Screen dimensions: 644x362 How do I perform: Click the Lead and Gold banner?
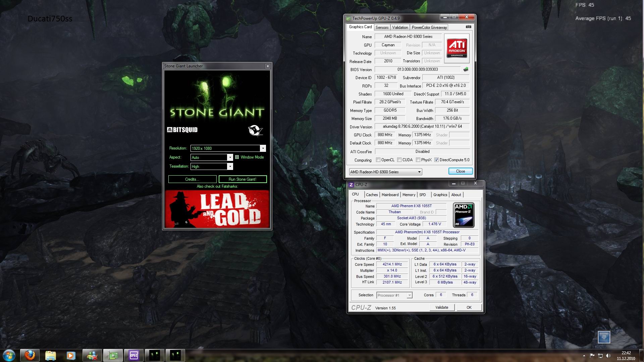click(217, 209)
